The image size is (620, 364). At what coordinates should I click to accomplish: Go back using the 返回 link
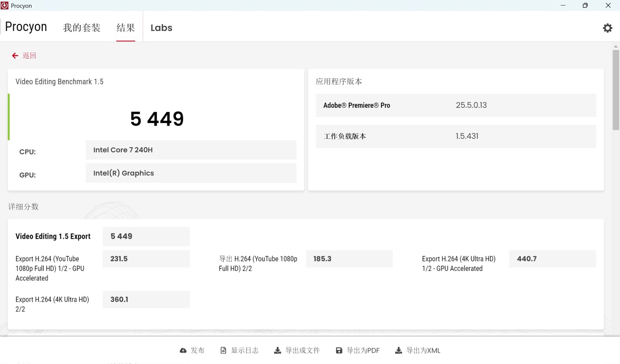tap(25, 56)
